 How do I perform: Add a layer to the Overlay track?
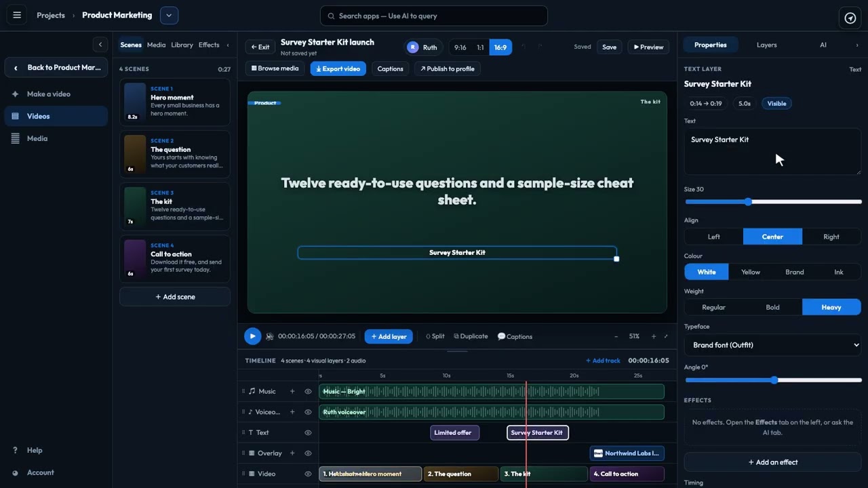292,453
